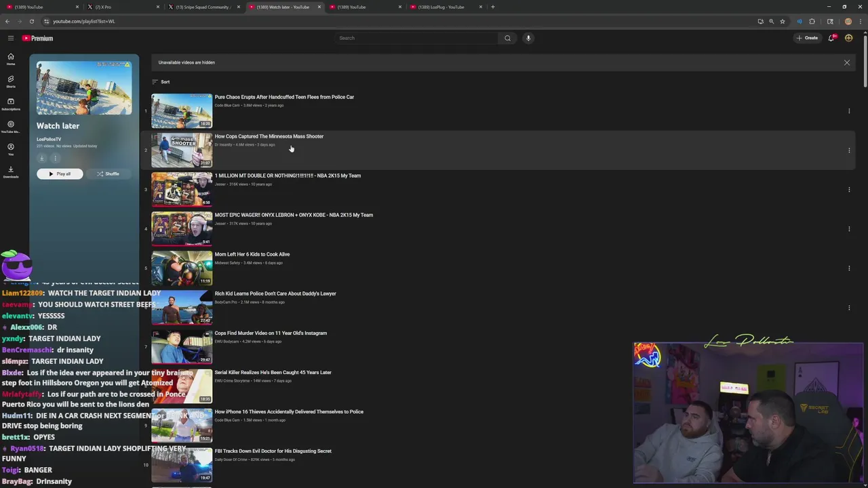Close the X Pro tab
Screen dimensions: 868x488
(x=158, y=7)
